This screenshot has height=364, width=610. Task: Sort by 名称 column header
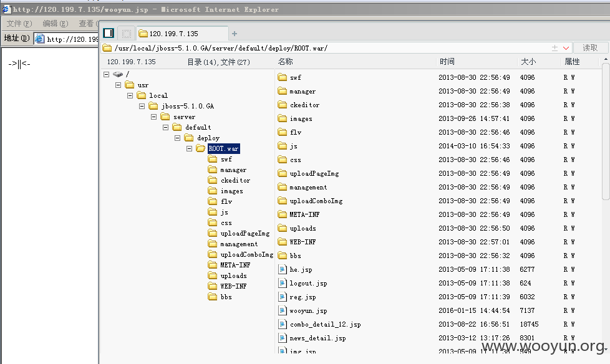(286, 62)
